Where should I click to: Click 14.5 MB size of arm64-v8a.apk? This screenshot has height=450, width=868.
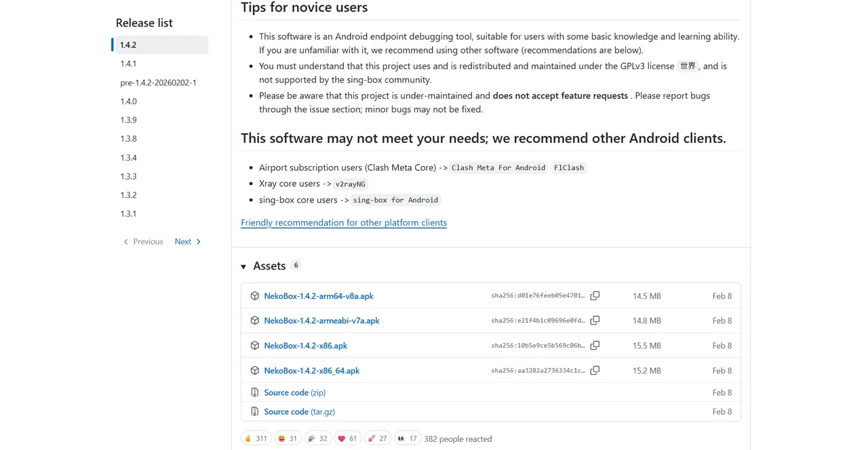(x=647, y=296)
